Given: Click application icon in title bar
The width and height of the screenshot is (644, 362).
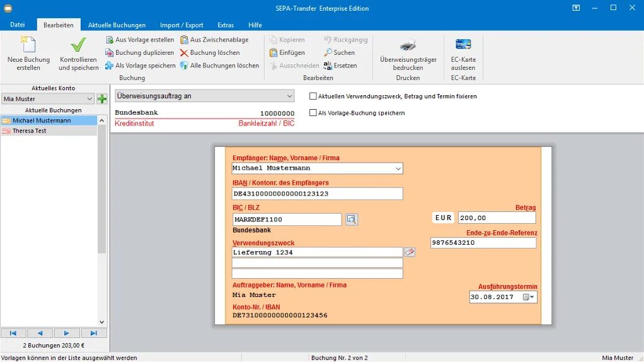Looking at the screenshot, I should [x=8, y=8].
